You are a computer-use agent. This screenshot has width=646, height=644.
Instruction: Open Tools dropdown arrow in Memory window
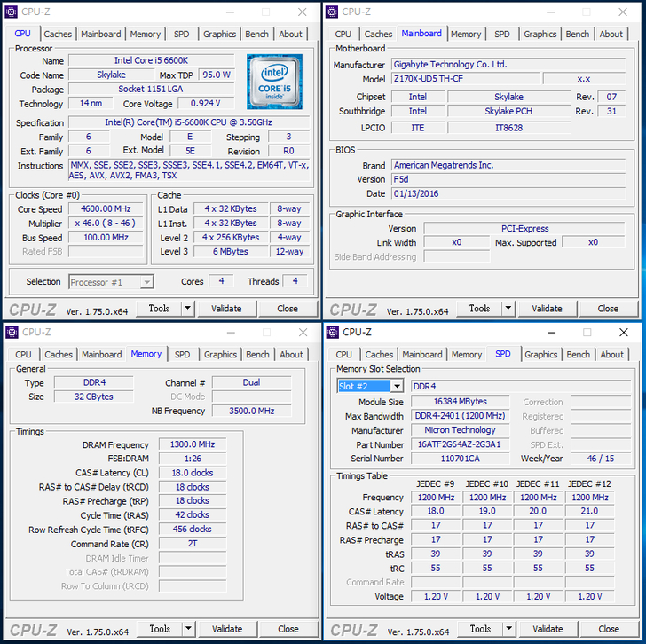188,628
